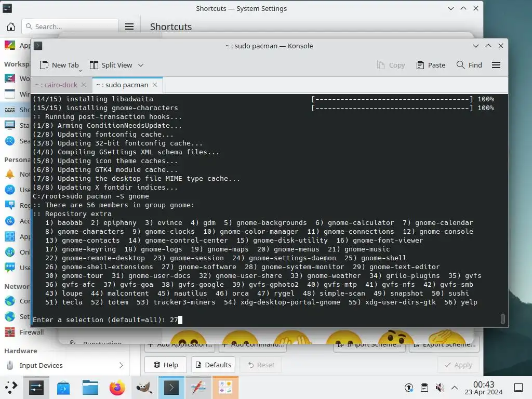The width and height of the screenshot is (532, 399).
Task: Click the System Settings home icon
Action: click(11, 26)
